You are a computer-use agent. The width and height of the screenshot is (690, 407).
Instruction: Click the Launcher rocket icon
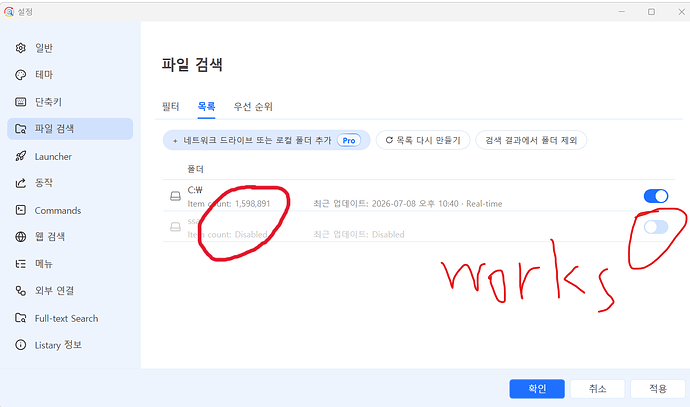pos(21,156)
